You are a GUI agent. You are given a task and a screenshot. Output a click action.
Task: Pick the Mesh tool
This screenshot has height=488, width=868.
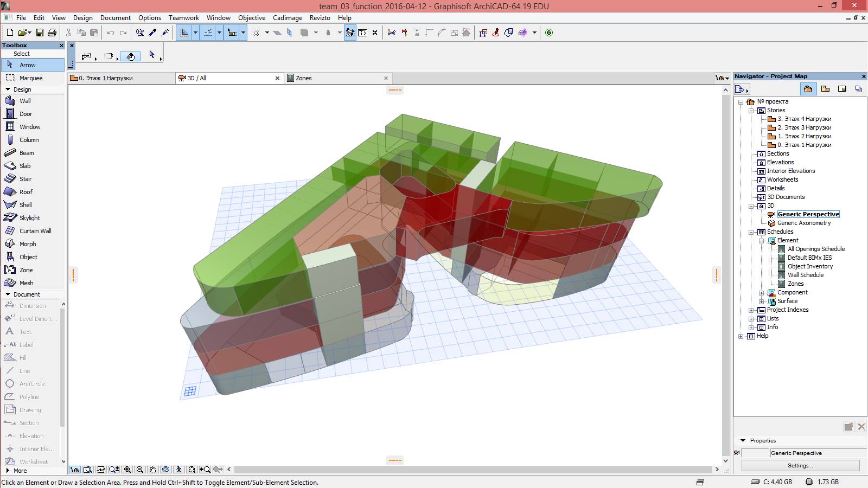coord(33,283)
